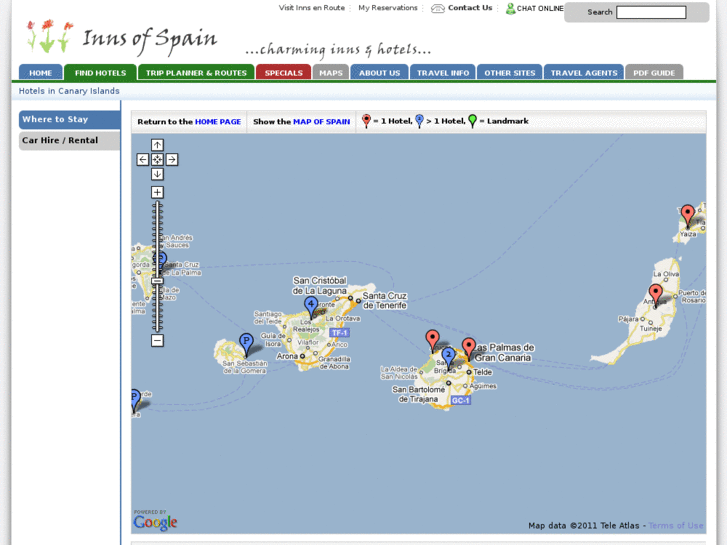
Task: Click the GC-1 road label on Gran Canaria
Action: 460,400
